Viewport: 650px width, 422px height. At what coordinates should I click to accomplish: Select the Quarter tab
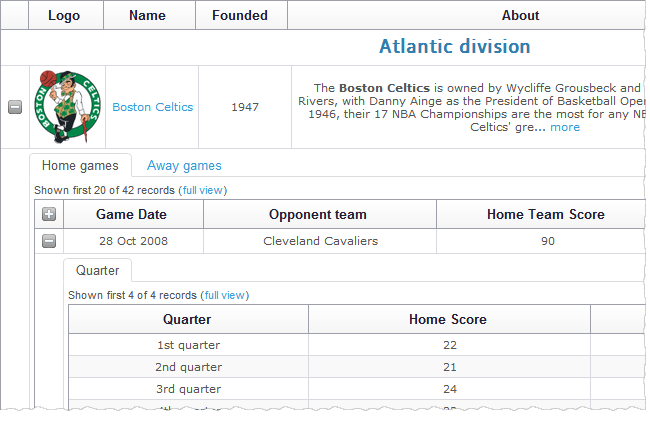point(97,270)
